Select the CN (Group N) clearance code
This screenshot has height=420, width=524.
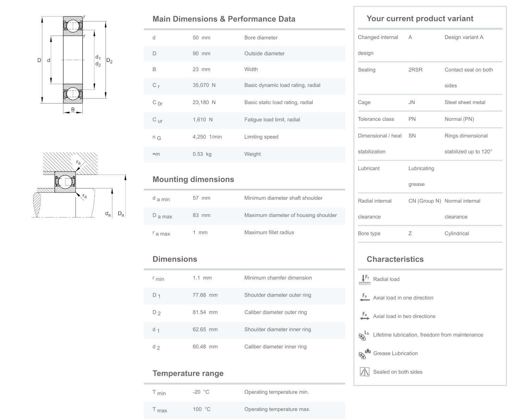[424, 201]
